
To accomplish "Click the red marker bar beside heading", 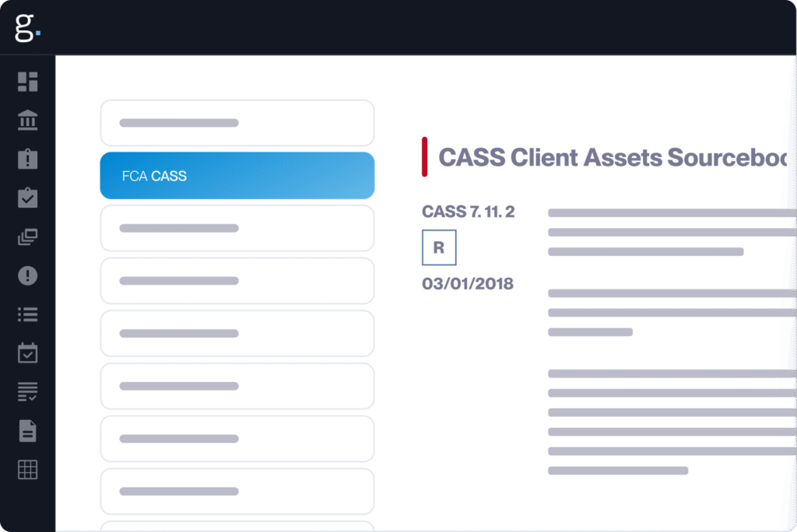I will (424, 156).
